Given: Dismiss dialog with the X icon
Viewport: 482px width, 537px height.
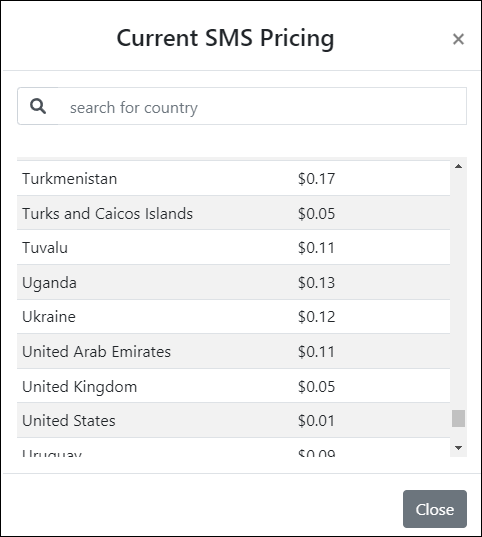Looking at the screenshot, I should point(458,39).
